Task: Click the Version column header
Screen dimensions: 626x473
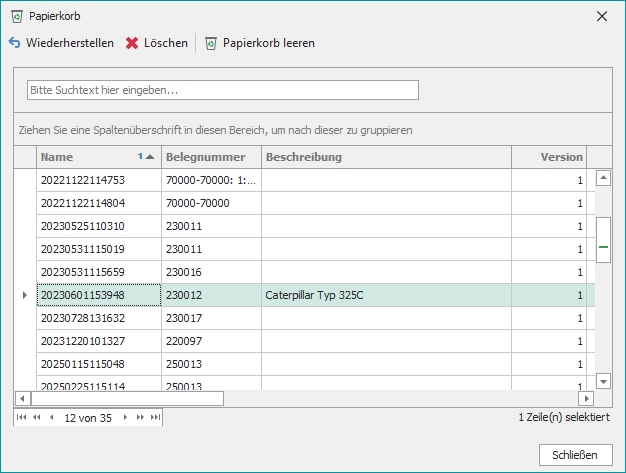Action: click(550, 157)
